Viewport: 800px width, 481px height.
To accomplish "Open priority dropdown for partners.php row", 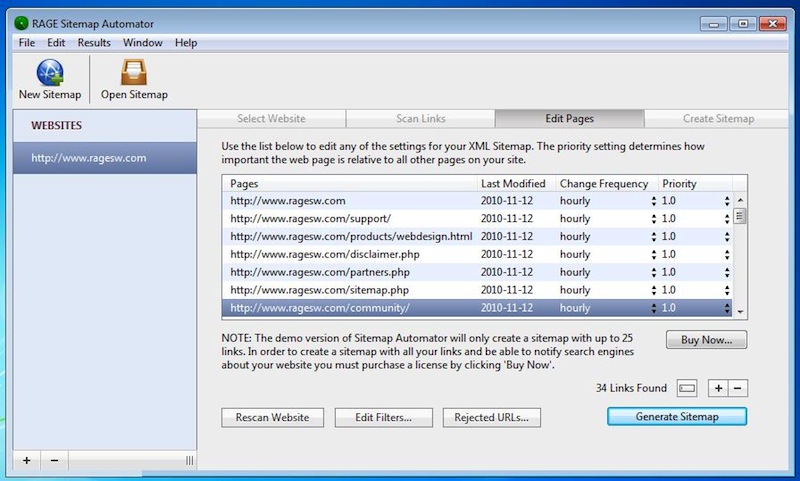I will click(727, 272).
